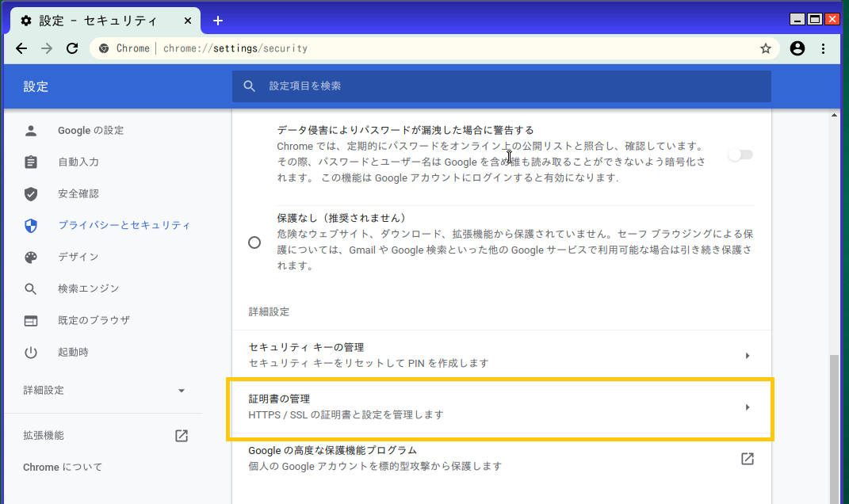Reload the settings page

[x=72, y=48]
